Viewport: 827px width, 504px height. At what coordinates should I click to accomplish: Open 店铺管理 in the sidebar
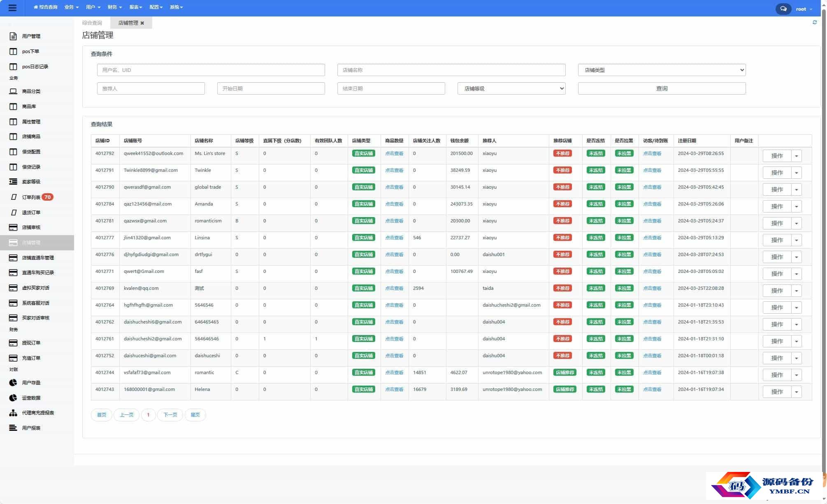point(37,243)
